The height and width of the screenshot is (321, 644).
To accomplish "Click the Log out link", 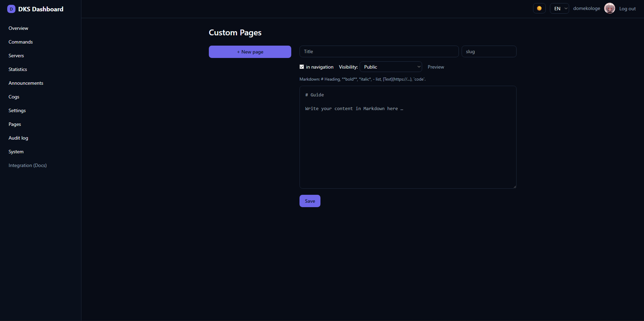I will point(628,9).
